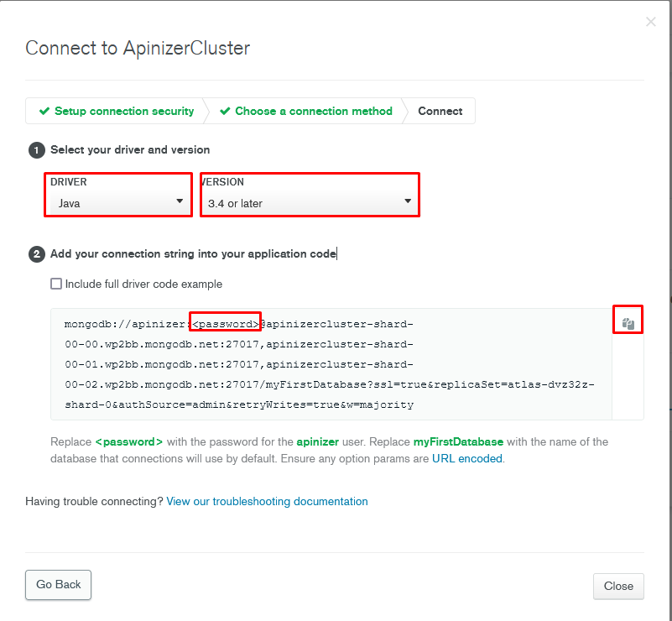Enable Include full driver code example
Screen dimensions: 672x621
point(55,284)
